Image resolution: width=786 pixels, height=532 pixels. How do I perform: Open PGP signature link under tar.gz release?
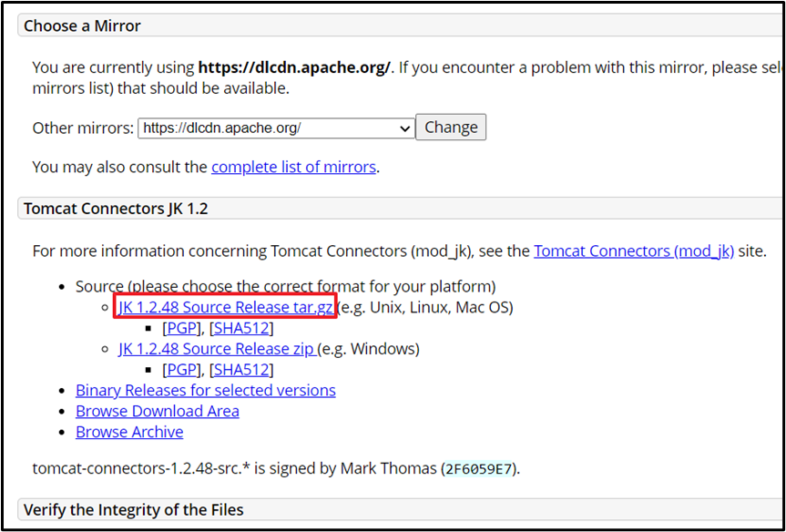point(181,329)
